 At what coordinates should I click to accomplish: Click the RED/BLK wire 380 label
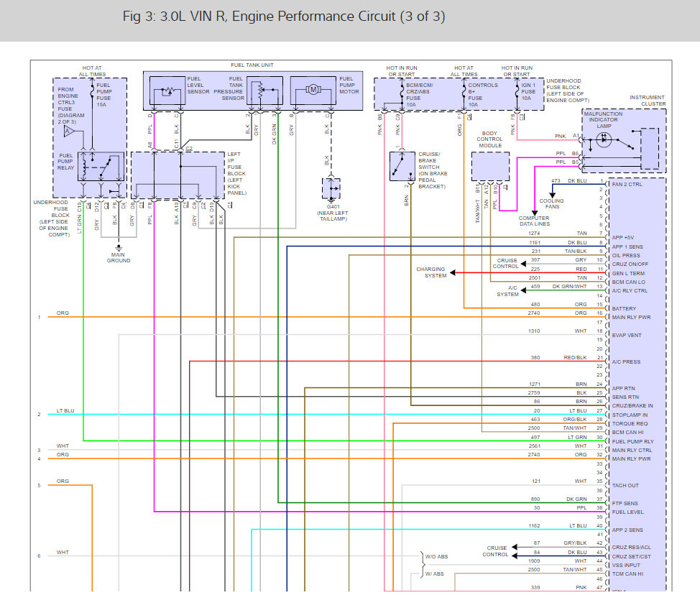(x=575, y=358)
